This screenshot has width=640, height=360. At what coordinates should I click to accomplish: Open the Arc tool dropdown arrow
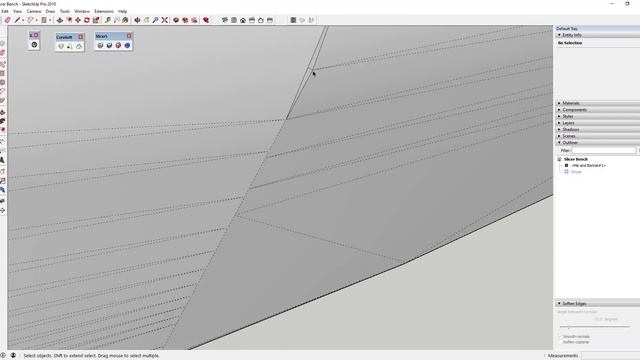click(36, 20)
